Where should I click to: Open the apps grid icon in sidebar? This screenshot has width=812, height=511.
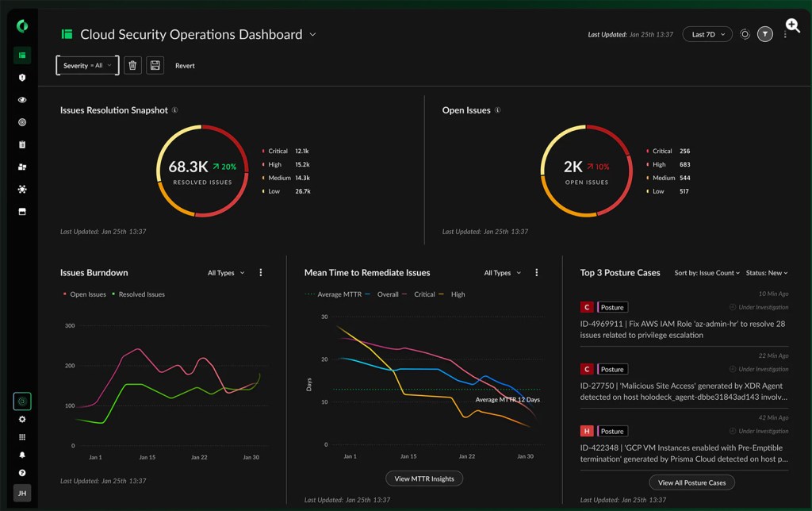tap(21, 437)
